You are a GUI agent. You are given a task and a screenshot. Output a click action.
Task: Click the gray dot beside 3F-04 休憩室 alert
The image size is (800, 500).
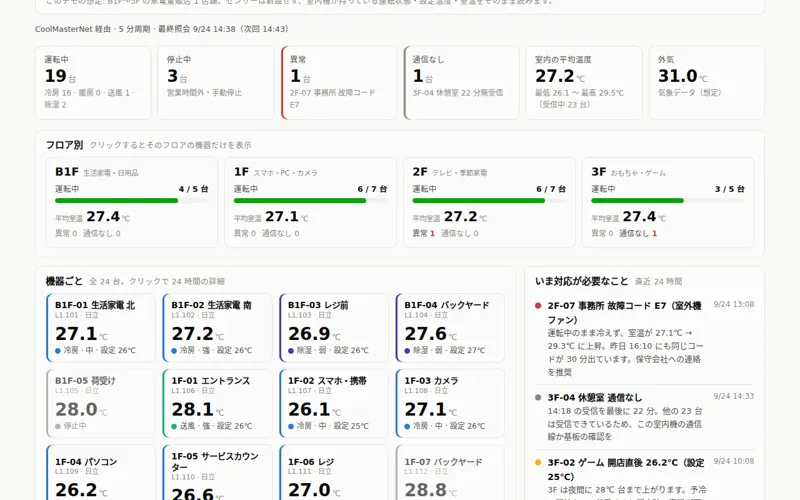(x=538, y=397)
